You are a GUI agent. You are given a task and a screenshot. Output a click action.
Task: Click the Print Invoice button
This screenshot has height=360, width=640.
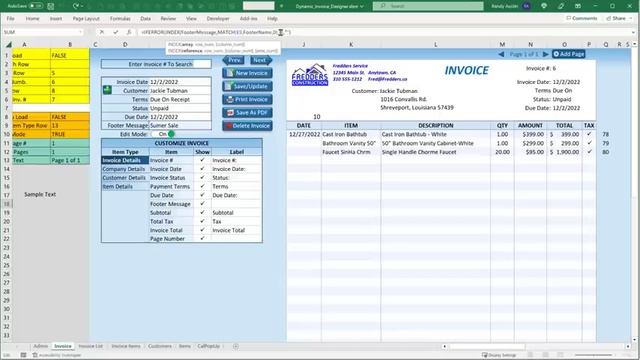point(247,99)
